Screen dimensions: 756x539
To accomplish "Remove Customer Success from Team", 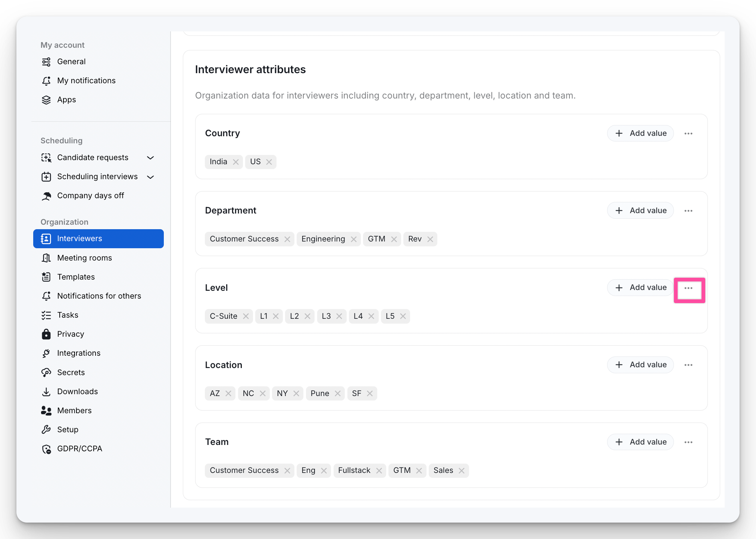I will coord(287,471).
